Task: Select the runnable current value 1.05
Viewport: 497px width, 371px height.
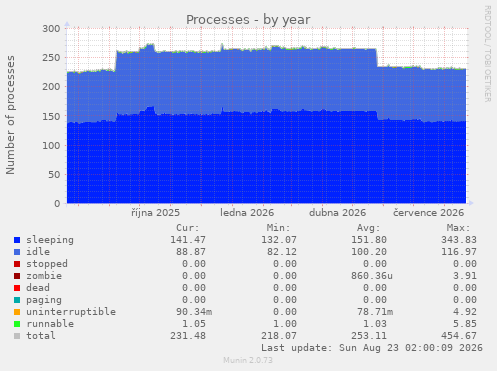Action: (194, 324)
